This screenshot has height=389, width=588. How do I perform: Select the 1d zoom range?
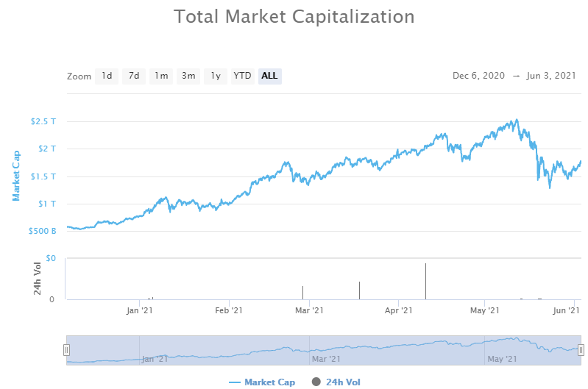tap(107, 76)
